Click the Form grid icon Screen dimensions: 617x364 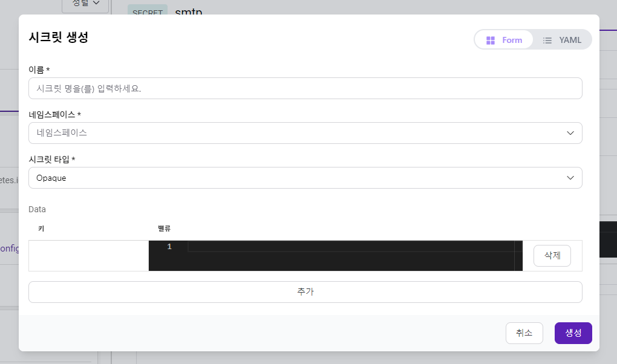(491, 41)
